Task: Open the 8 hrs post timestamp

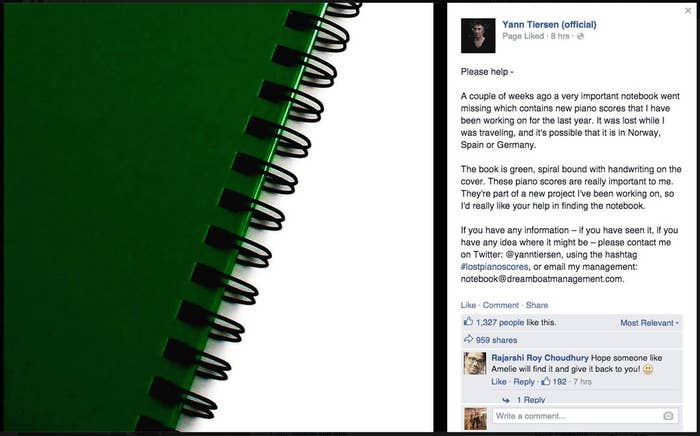Action: coord(560,37)
